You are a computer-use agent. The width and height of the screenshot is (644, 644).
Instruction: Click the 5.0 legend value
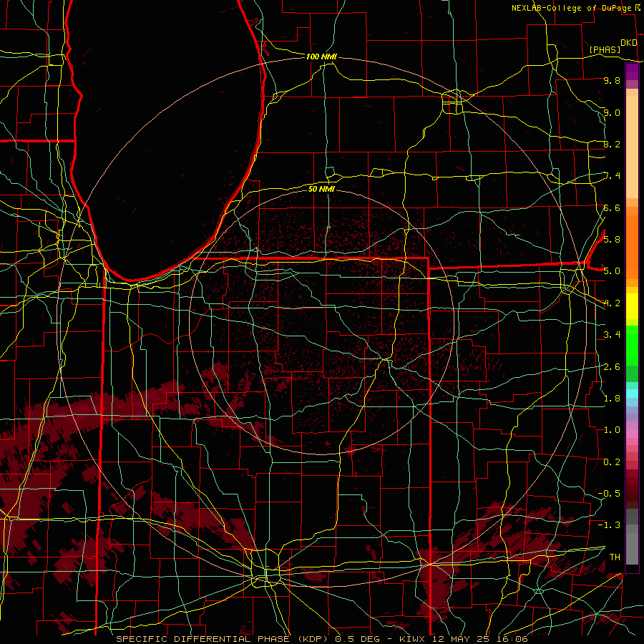(x=612, y=271)
